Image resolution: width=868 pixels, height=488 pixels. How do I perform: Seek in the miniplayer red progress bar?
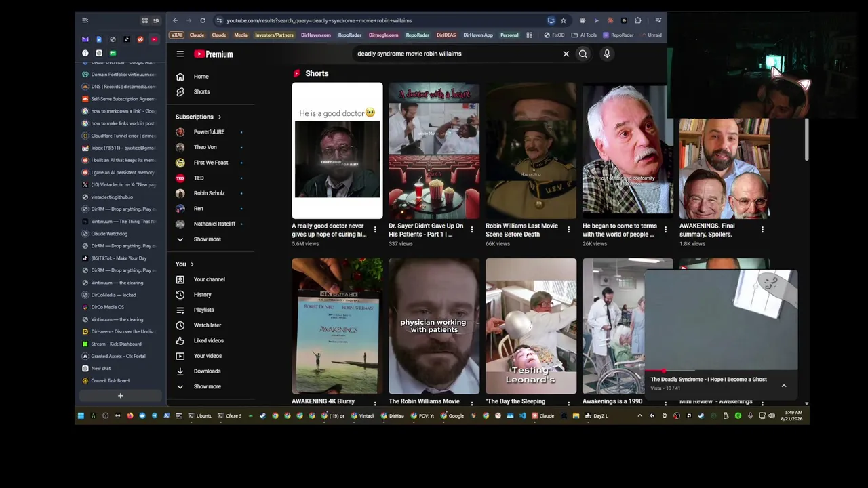[x=721, y=371]
